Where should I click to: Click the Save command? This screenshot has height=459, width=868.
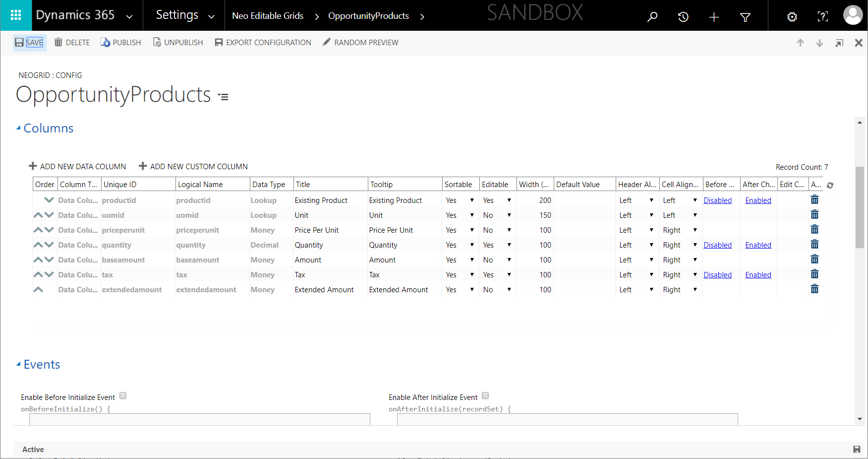coord(29,43)
